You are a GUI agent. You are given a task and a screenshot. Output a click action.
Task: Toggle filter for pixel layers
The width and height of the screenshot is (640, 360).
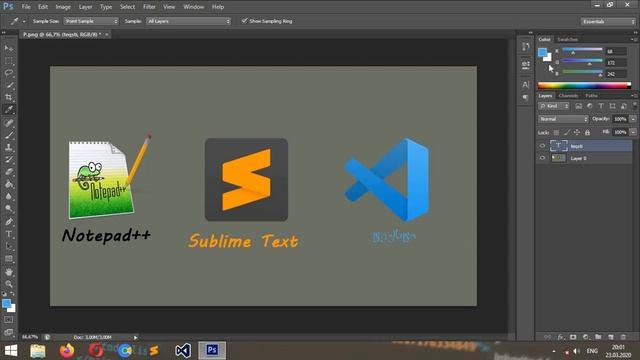pos(578,106)
